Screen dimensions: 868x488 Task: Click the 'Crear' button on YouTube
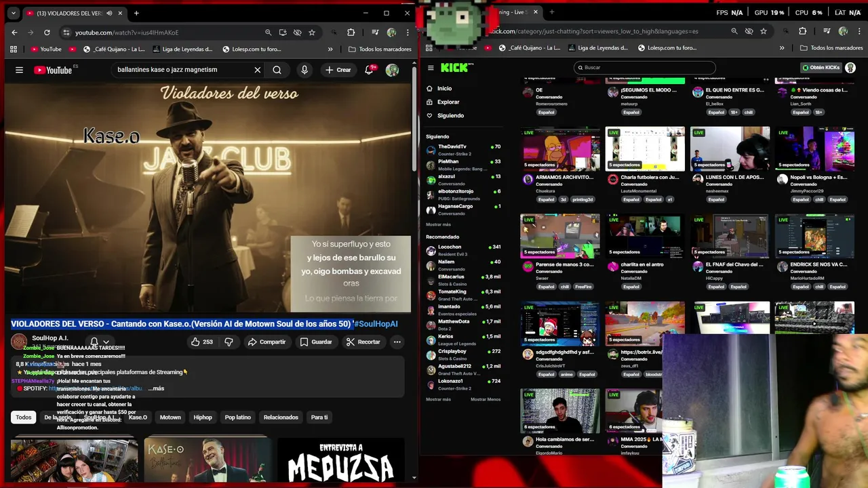(x=338, y=70)
